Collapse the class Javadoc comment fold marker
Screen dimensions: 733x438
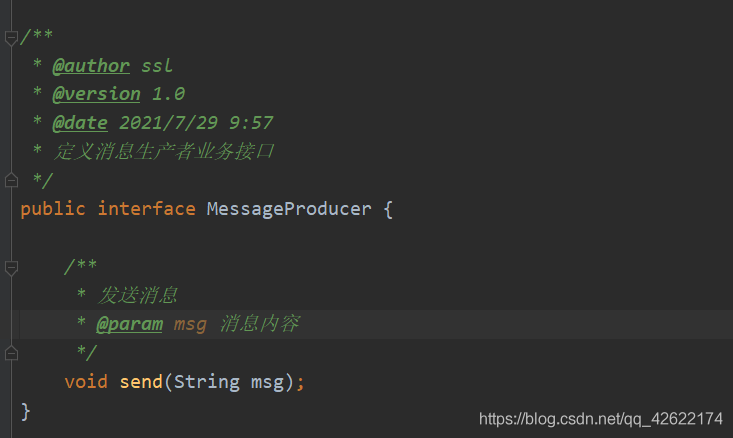pos(11,38)
